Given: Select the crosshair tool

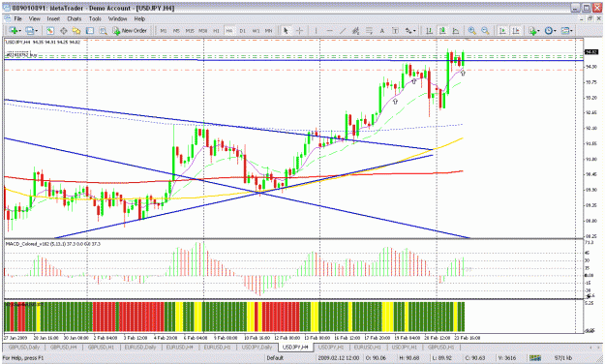Looking at the screenshot, I should click(299, 30).
